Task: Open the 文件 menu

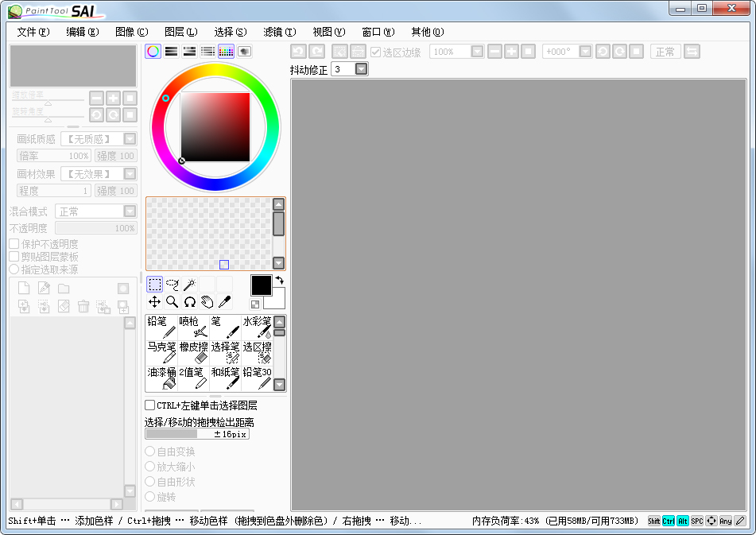Action: (x=33, y=32)
